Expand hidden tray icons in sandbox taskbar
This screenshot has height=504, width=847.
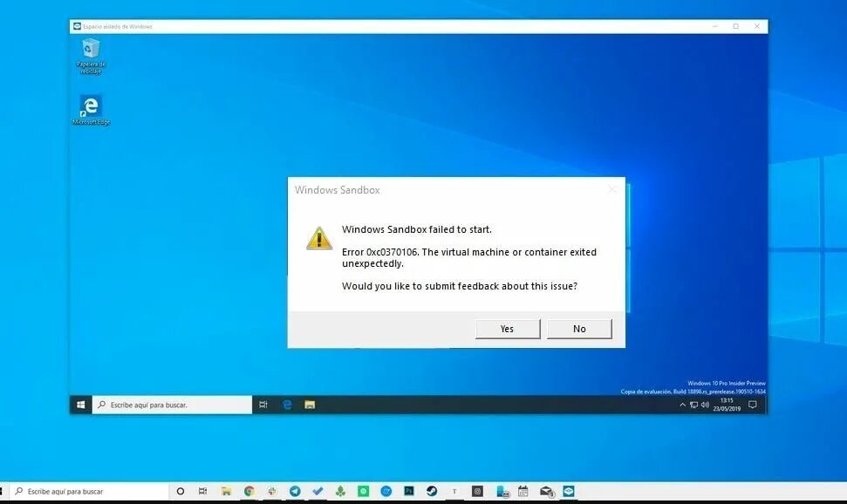pyautogui.click(x=682, y=405)
